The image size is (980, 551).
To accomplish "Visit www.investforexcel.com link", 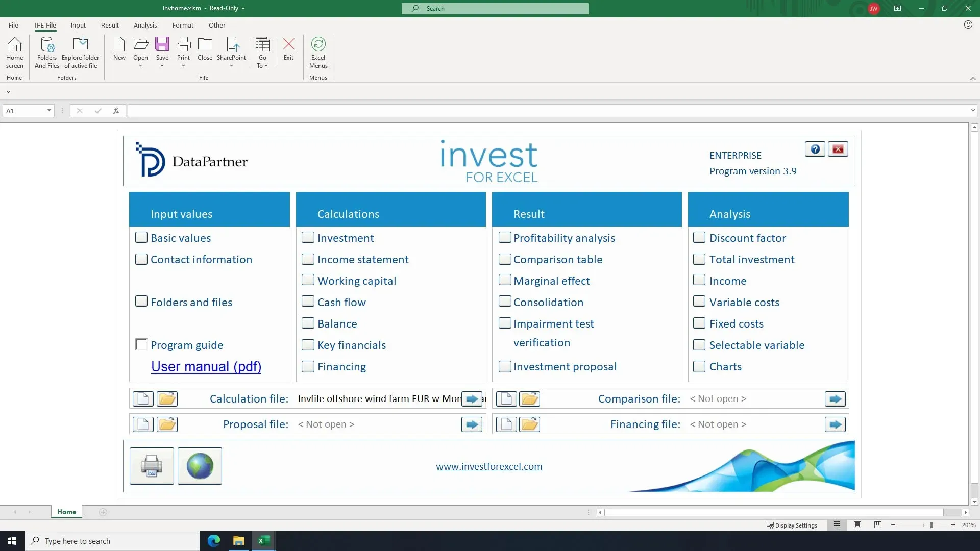I will pyautogui.click(x=488, y=466).
